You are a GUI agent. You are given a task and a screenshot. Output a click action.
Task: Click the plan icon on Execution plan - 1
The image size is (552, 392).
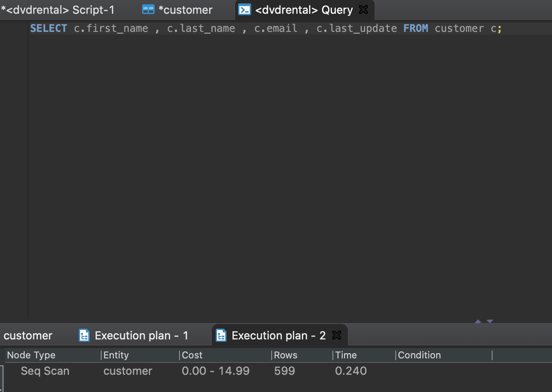pos(84,336)
